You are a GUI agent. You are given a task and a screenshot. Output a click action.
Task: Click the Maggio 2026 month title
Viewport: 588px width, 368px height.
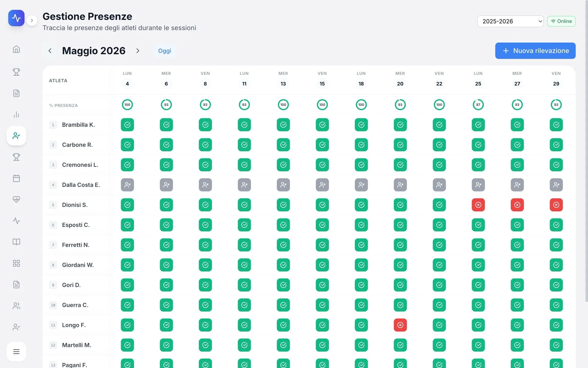[94, 51]
